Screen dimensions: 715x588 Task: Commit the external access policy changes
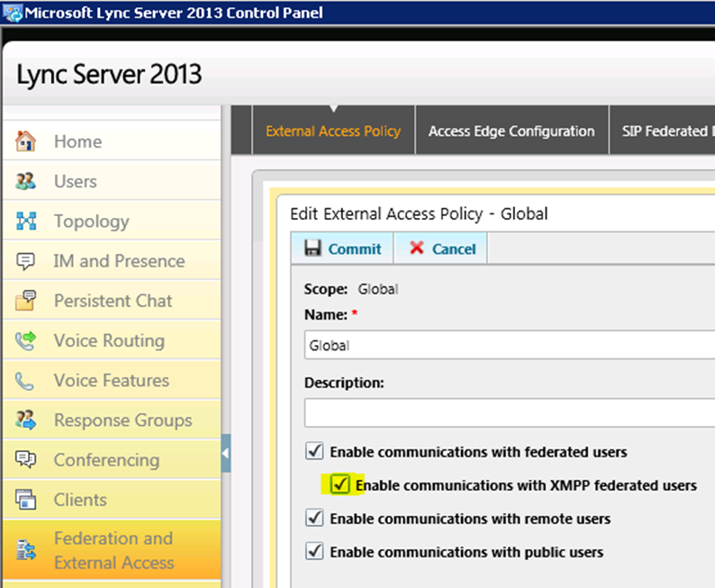pos(342,249)
